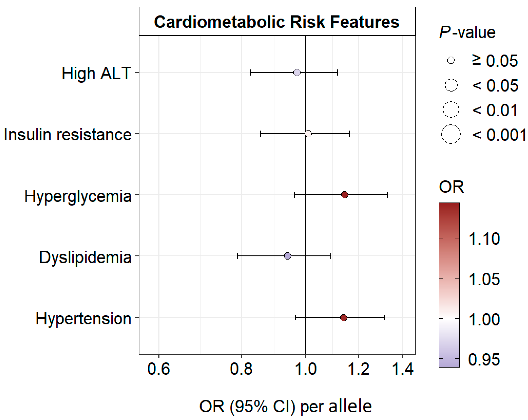Click the P-value legend heading
Screen dimensions: 528x420
click(x=467, y=32)
